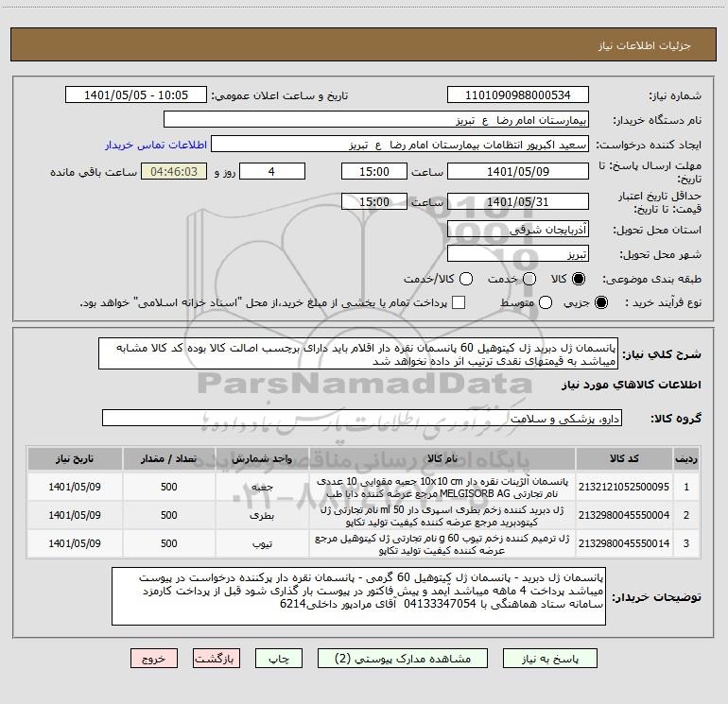The height and width of the screenshot is (704, 728).
Task: Click the validity time 15:00 field next to 1401/05/31
Action: (374, 201)
